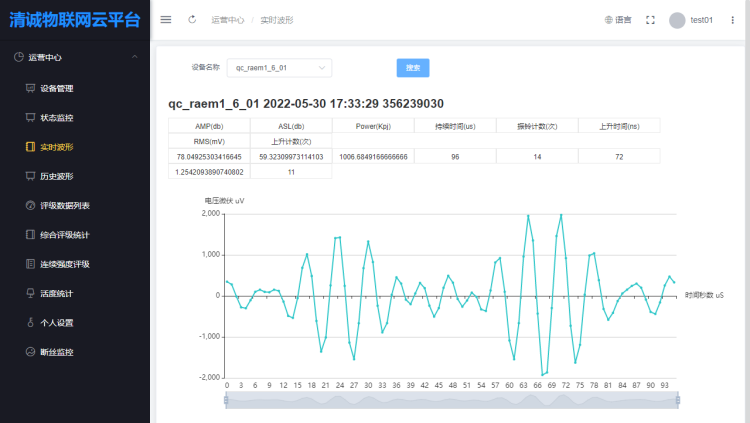Screen dimensions: 750x423
Task: Click the Power(Kpj) column header
Action: (x=373, y=126)
